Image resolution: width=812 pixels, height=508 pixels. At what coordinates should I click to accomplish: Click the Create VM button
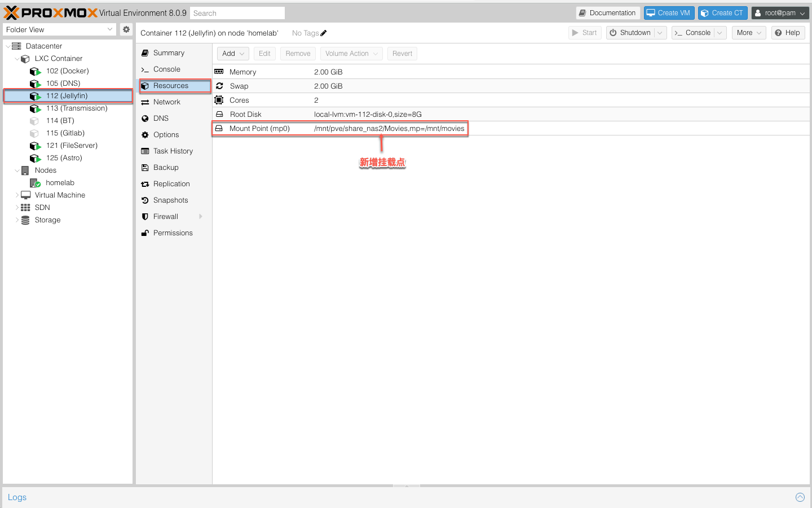pos(669,13)
